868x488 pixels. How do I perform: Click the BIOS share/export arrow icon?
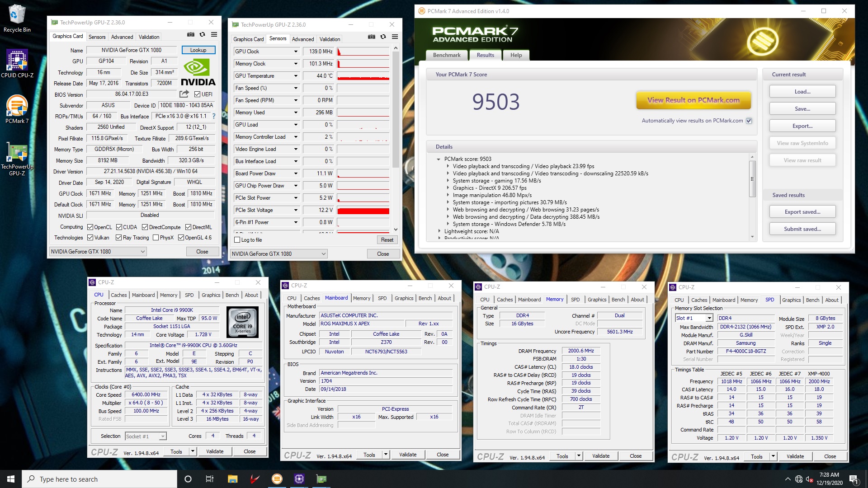click(x=184, y=94)
